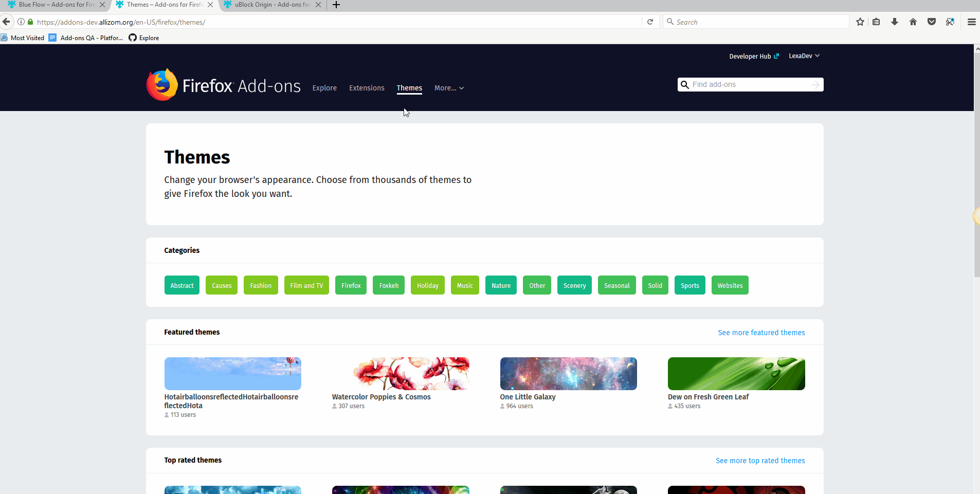Select the Firefox category
Viewport: 980px width, 494px height.
(x=351, y=285)
